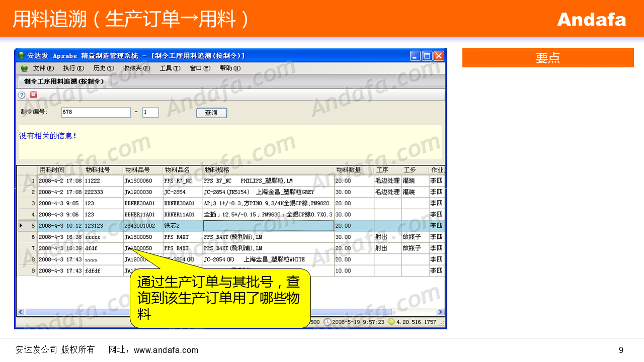Viewport: 644px width, 362px height.
Task: Click the blue help question mark icon
Action: tap(22, 95)
